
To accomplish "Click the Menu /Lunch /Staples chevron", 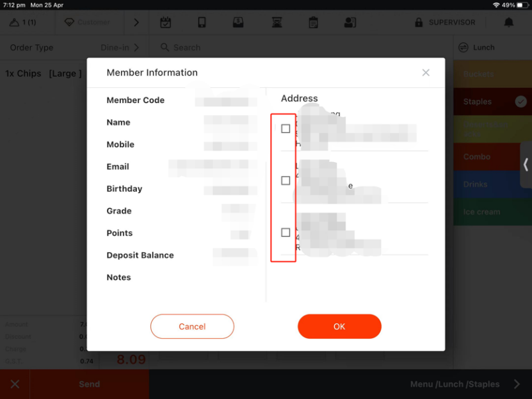I will pyautogui.click(x=517, y=384).
